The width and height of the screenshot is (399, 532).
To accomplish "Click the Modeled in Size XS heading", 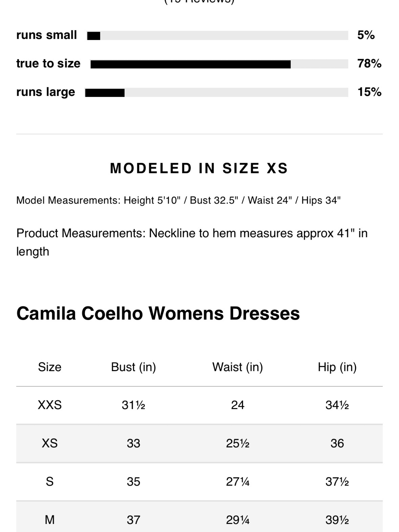I will 199,168.
